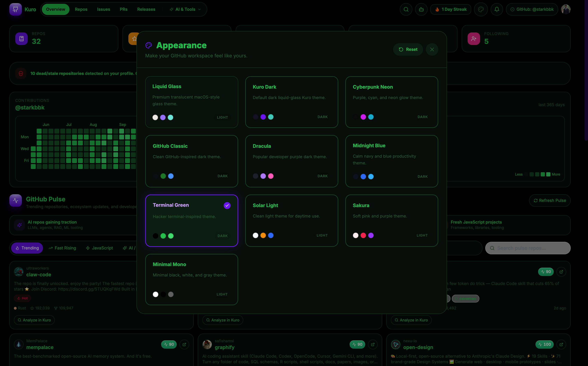Select the Liquid Glass theme
The image size is (588, 366).
(191, 102)
